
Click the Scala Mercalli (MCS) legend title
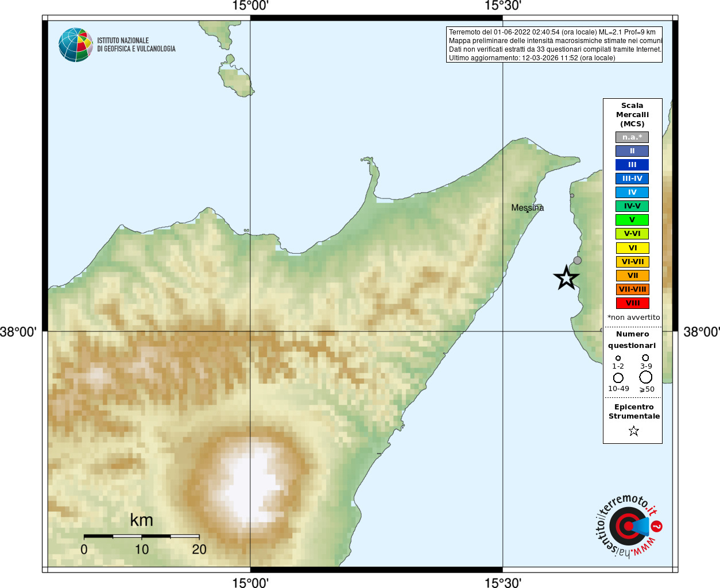[632, 115]
